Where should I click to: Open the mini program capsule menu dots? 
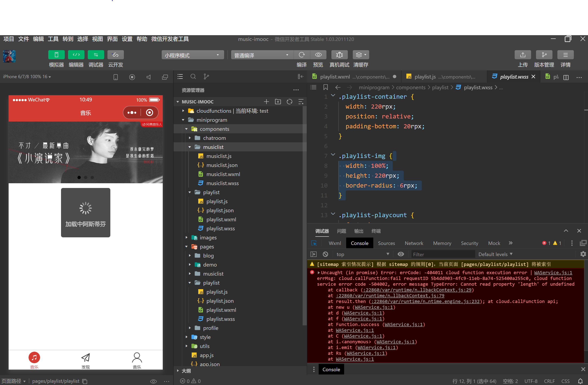[132, 112]
